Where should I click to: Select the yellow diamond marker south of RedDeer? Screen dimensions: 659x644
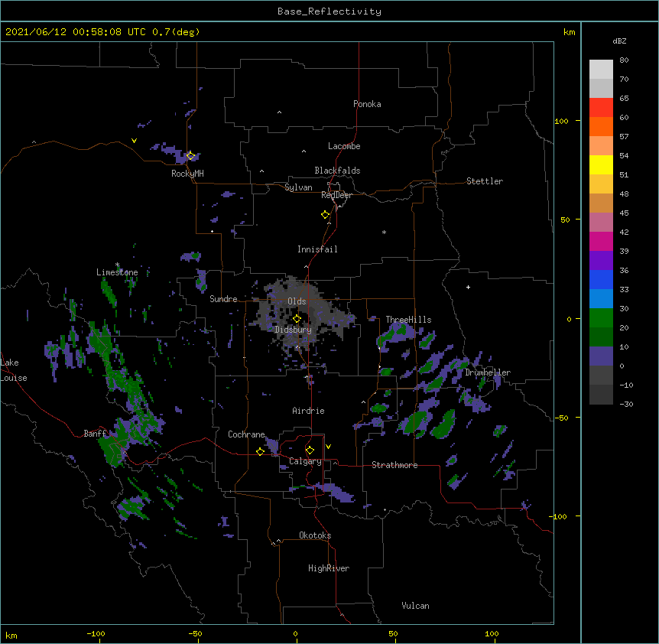tap(326, 215)
